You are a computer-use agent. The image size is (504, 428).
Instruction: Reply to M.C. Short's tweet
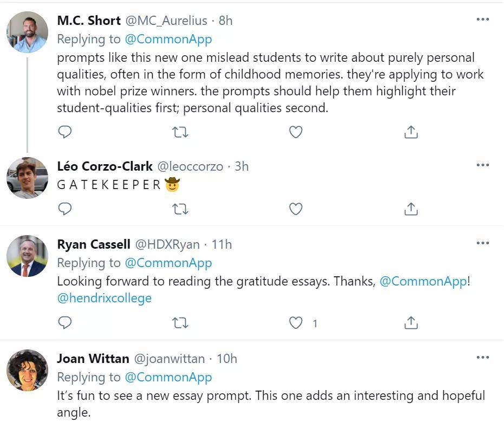click(x=64, y=132)
